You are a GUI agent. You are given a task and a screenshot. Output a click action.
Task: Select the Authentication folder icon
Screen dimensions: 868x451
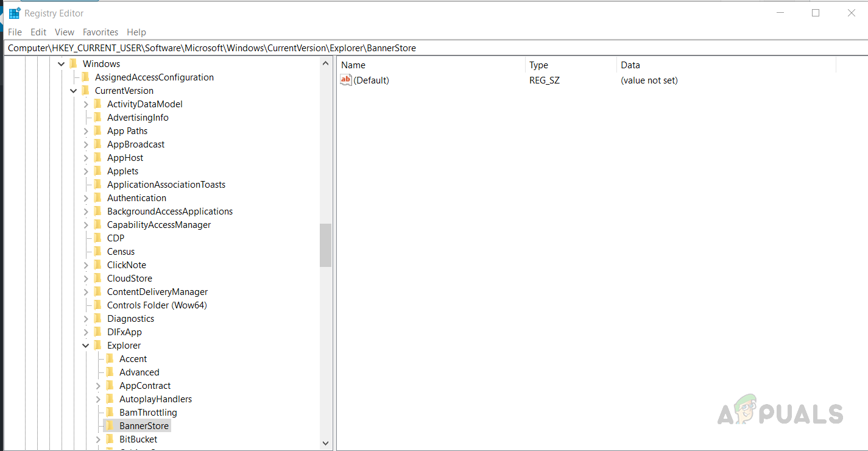(x=98, y=197)
